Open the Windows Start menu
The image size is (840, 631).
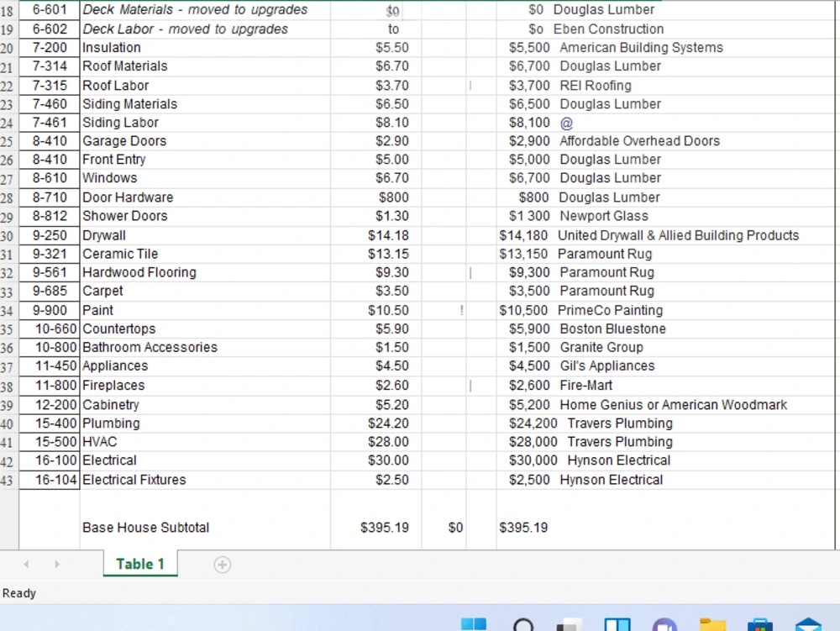(474, 624)
